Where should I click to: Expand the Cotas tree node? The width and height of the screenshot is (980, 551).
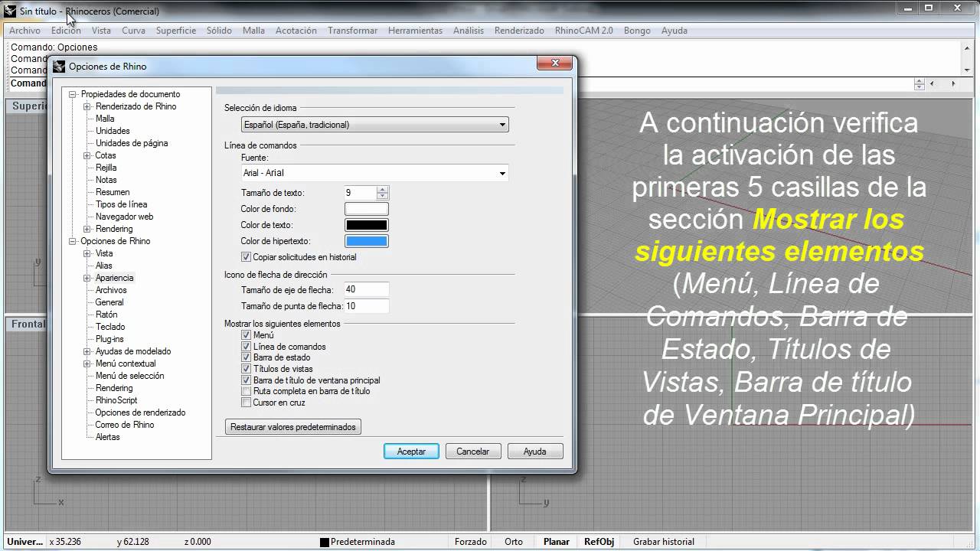point(87,155)
